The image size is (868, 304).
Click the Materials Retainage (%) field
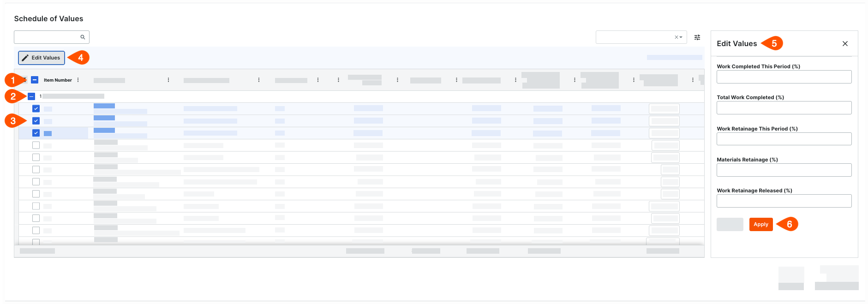pos(784,170)
